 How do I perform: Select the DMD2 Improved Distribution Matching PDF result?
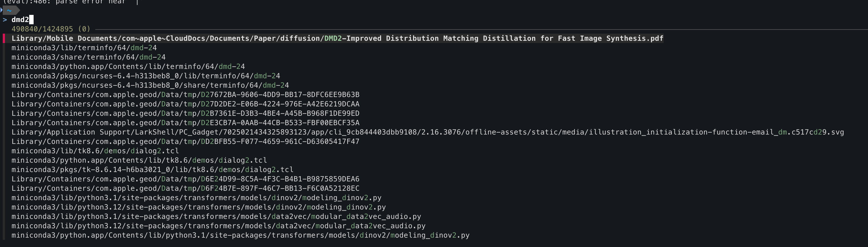pyautogui.click(x=337, y=39)
